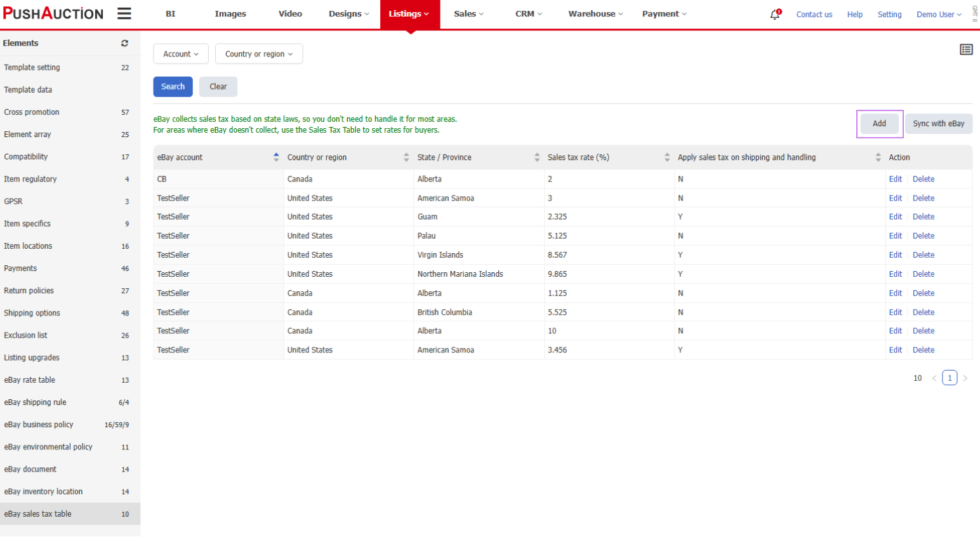Open the Warehouse dropdown menu

(595, 13)
